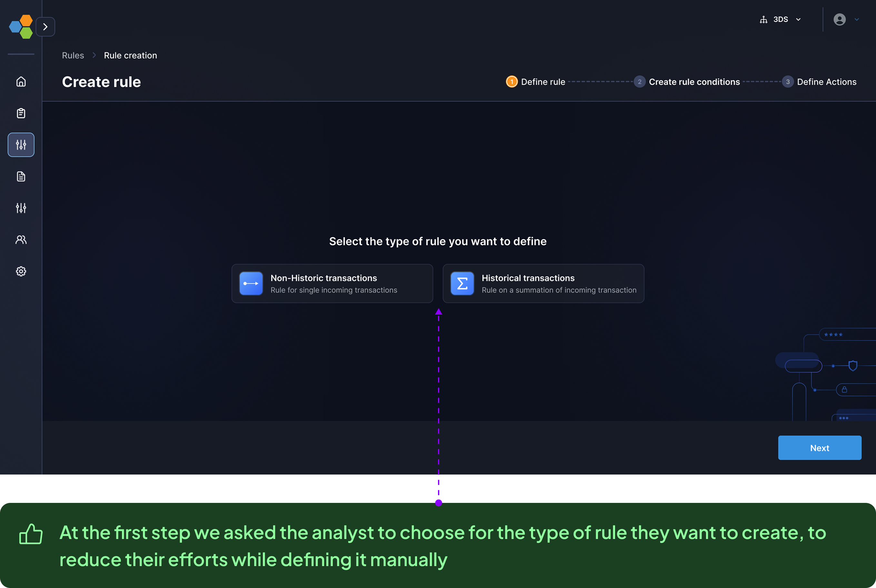
Task: Click the hexagon app logo
Action: point(21,27)
